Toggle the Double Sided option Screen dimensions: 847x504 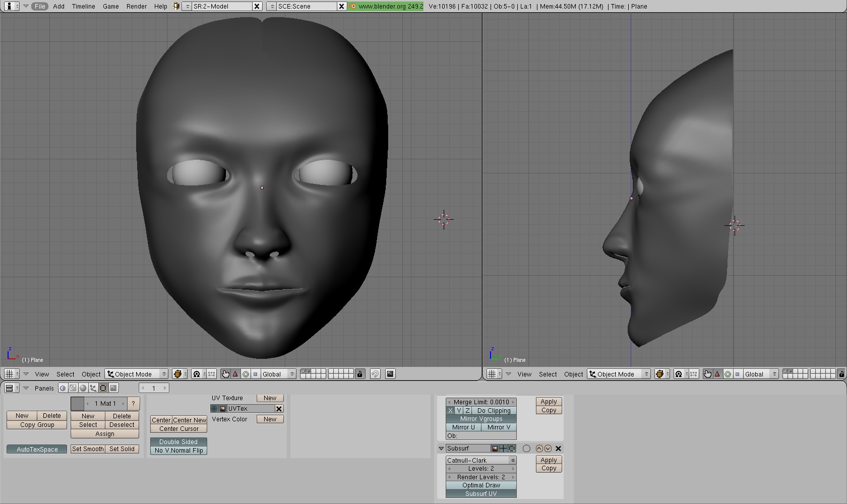tap(178, 442)
